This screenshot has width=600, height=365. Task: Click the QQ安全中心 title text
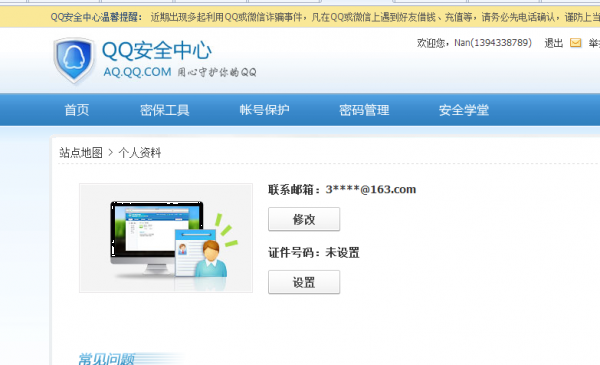pyautogui.click(x=157, y=51)
